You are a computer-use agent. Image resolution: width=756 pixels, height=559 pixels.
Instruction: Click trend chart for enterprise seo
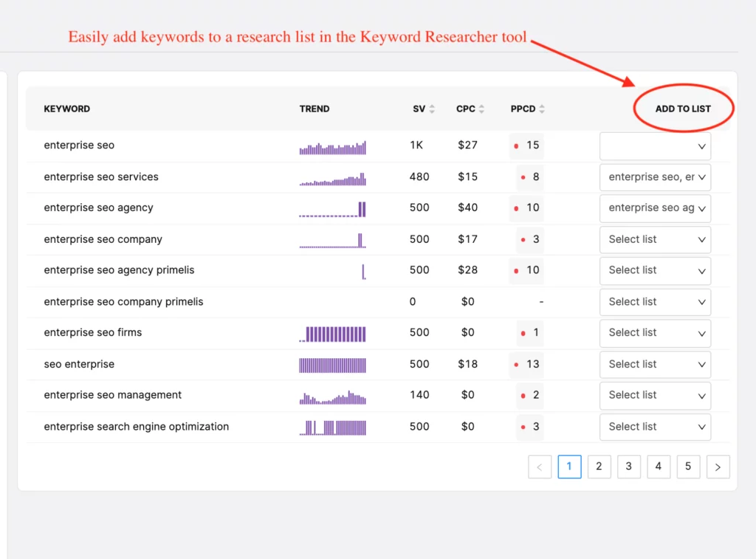[332, 148]
